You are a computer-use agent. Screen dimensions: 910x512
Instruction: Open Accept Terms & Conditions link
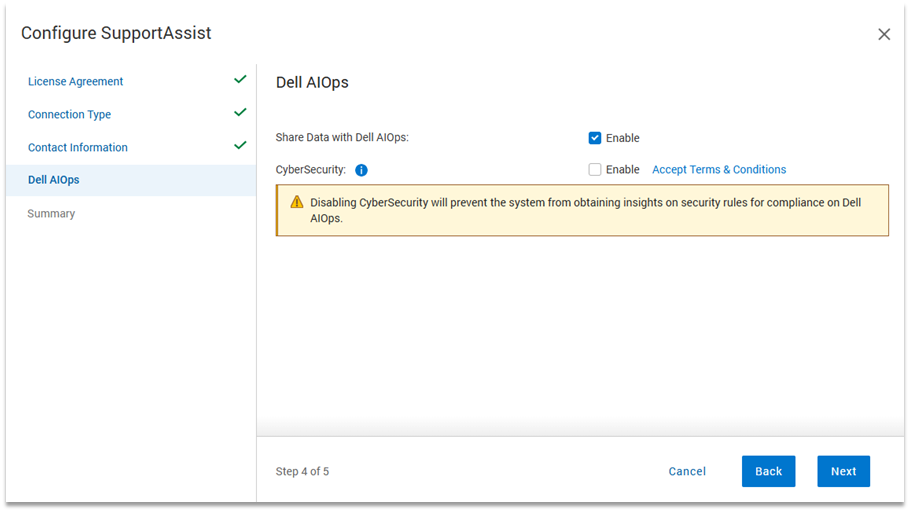pyautogui.click(x=719, y=170)
